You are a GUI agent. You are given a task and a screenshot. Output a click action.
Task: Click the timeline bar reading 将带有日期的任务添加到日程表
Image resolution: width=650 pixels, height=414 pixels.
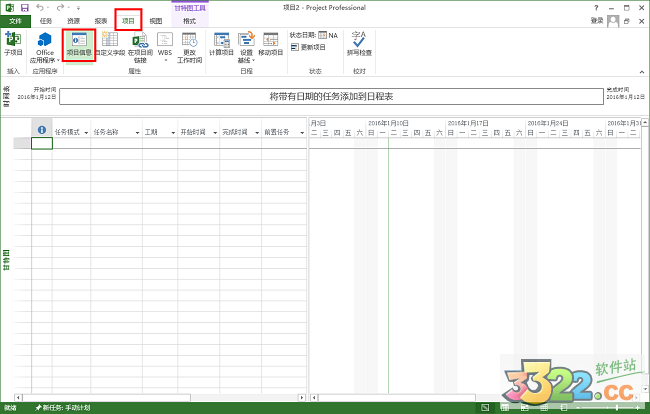pos(331,97)
